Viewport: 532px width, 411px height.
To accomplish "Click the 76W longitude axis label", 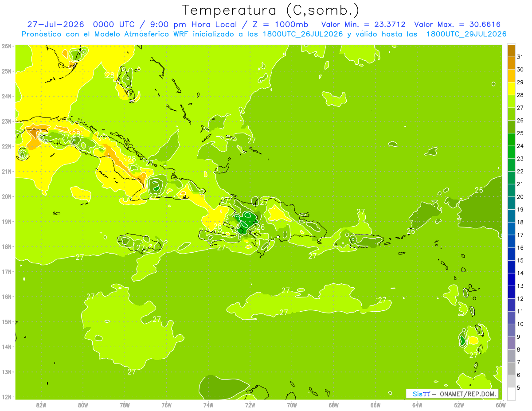I will point(167,405).
